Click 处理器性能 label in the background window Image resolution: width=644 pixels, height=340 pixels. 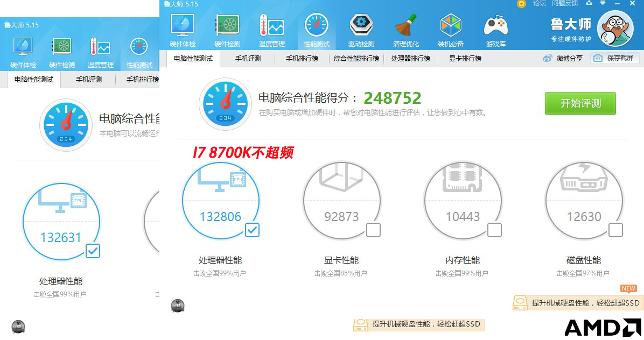point(61,281)
